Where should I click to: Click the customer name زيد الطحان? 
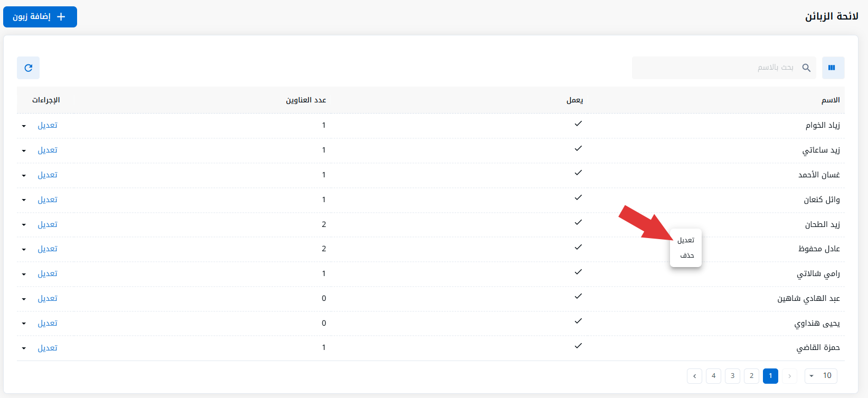822,225
